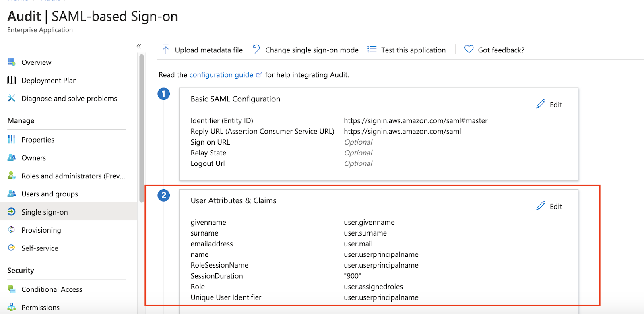Click the Properties bars icon

(11, 139)
